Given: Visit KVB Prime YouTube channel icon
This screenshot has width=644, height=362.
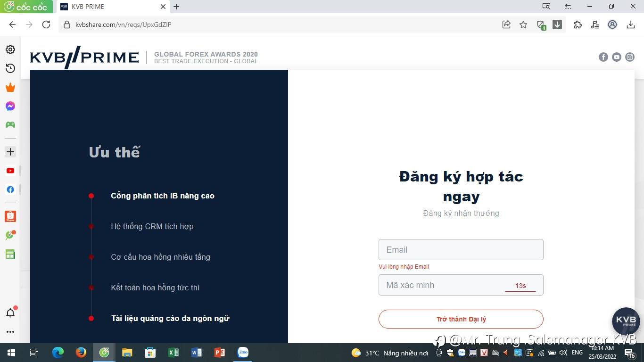Looking at the screenshot, I should (x=617, y=57).
